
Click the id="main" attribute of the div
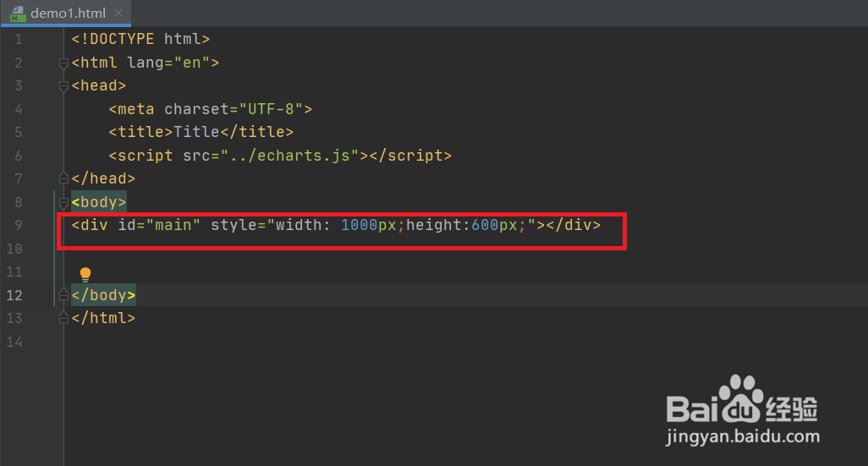[159, 225]
